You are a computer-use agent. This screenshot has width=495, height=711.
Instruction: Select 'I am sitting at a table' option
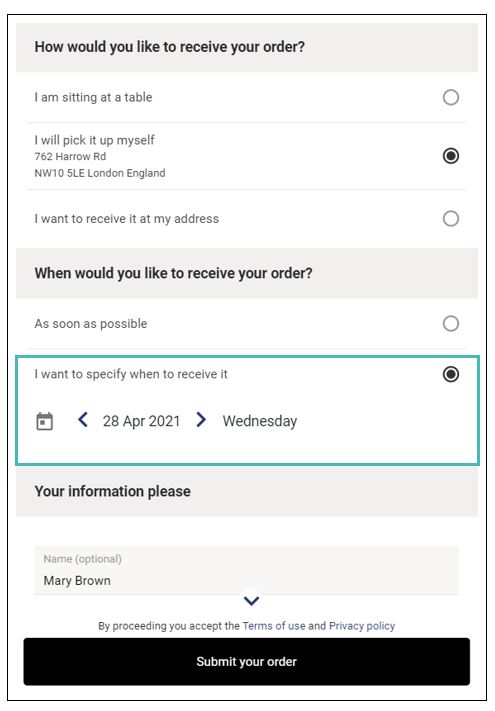coord(451,97)
